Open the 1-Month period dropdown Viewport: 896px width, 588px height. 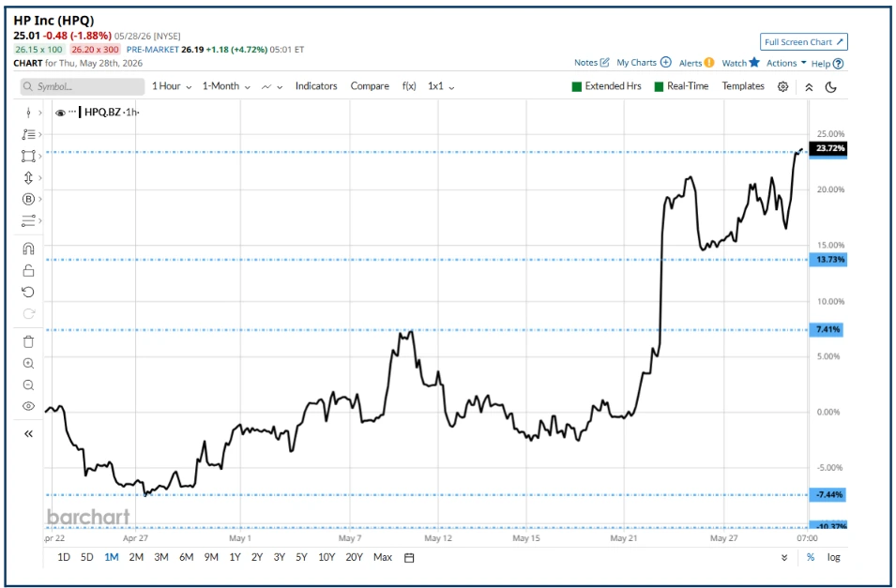226,86
